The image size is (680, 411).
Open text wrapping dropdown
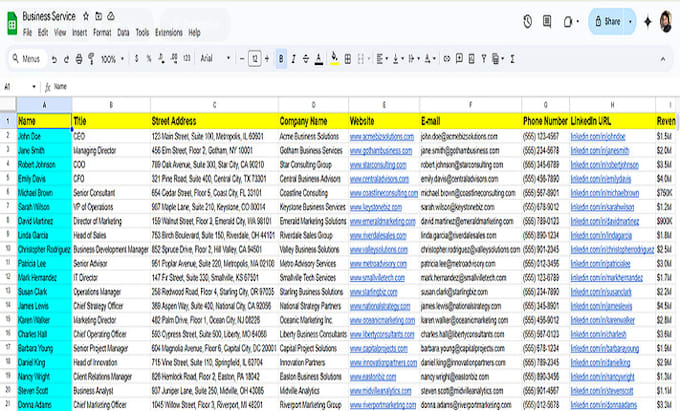click(414, 59)
